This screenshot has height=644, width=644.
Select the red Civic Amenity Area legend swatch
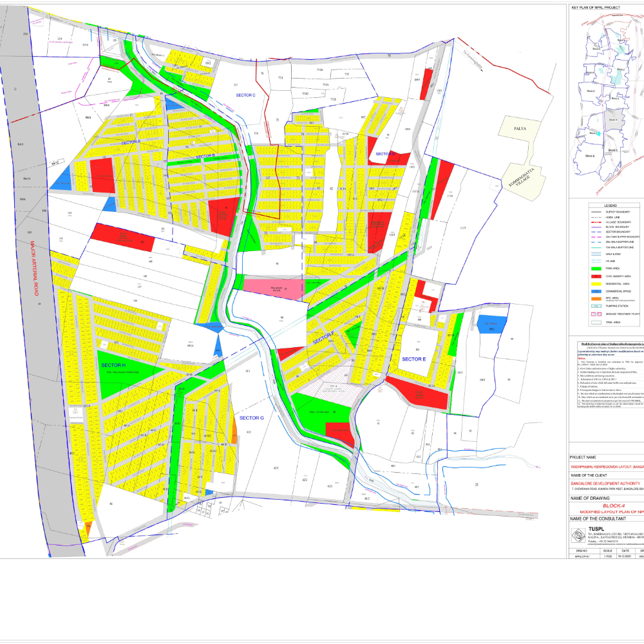pyautogui.click(x=596, y=276)
